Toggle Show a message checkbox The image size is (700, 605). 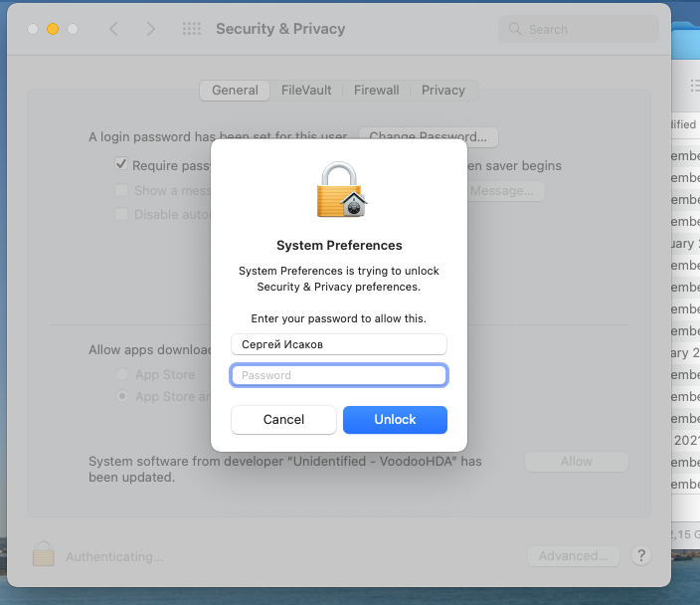coord(121,190)
